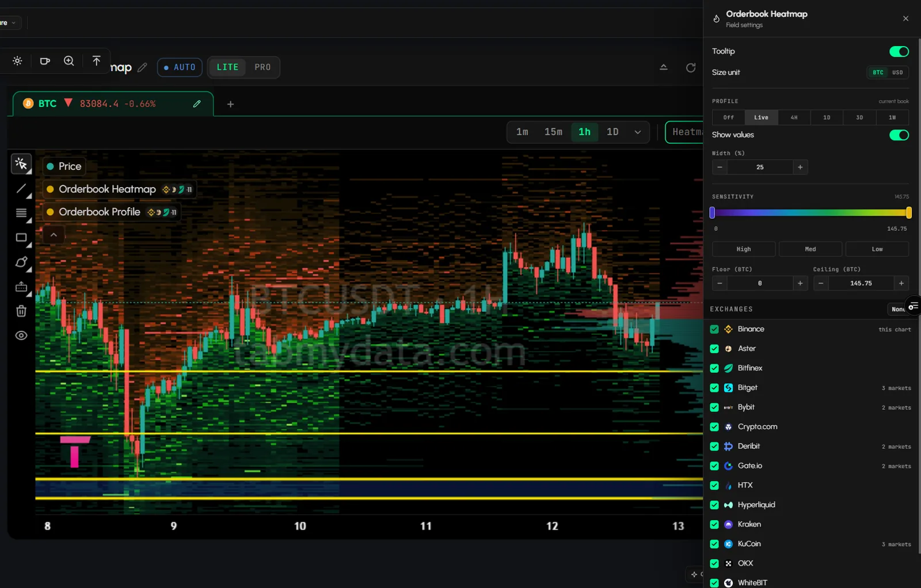Screen dimensions: 921x588
Task: Uncheck the Bybit exchange checkbox
Action: [x=714, y=407]
